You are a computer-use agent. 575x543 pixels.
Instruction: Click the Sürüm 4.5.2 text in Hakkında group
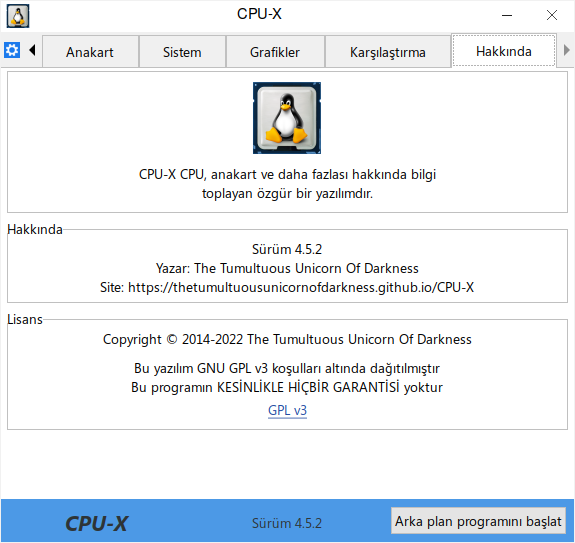pyautogui.click(x=287, y=249)
